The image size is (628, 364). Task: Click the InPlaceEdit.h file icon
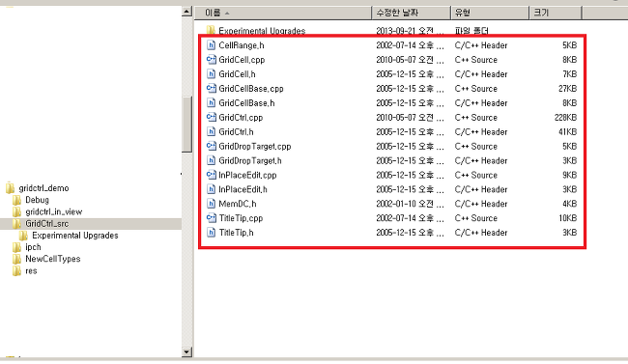pyautogui.click(x=211, y=189)
